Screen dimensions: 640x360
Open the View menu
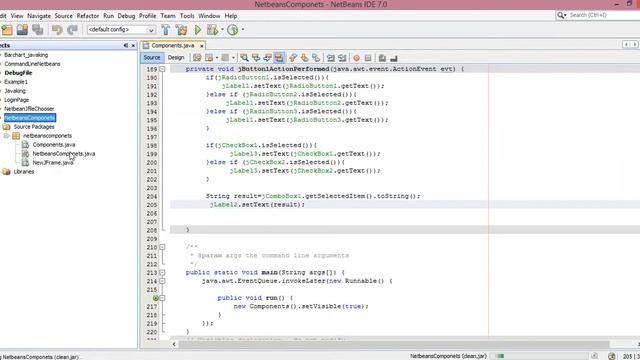(x=17, y=16)
